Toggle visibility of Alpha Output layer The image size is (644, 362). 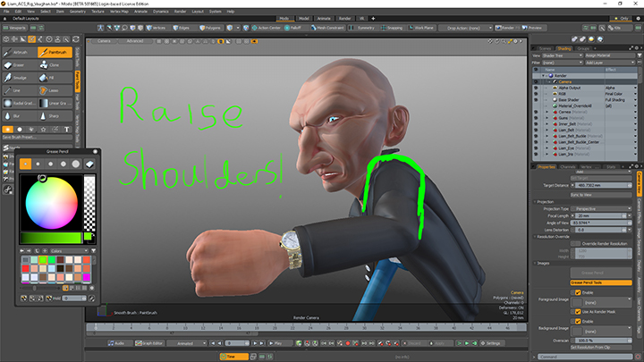pos(535,88)
